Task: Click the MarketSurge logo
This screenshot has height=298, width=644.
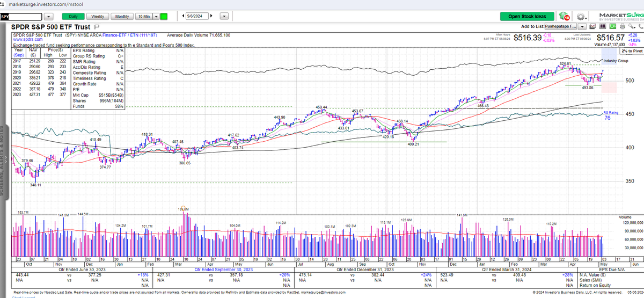Action: coord(620,16)
